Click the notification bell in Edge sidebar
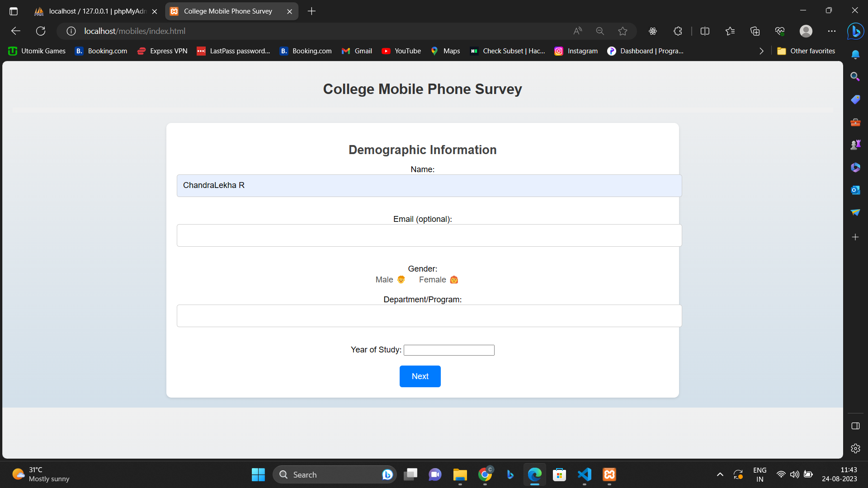The height and width of the screenshot is (488, 868). pos(856,54)
